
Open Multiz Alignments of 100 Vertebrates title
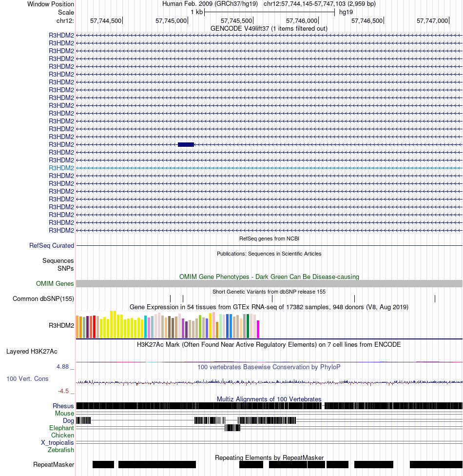tap(269, 399)
